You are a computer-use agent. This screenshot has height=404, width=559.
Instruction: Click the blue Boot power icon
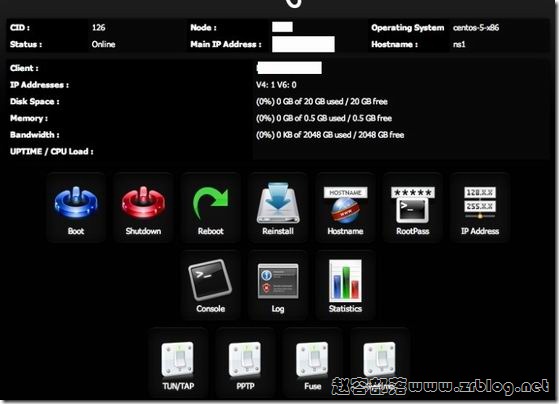click(76, 202)
